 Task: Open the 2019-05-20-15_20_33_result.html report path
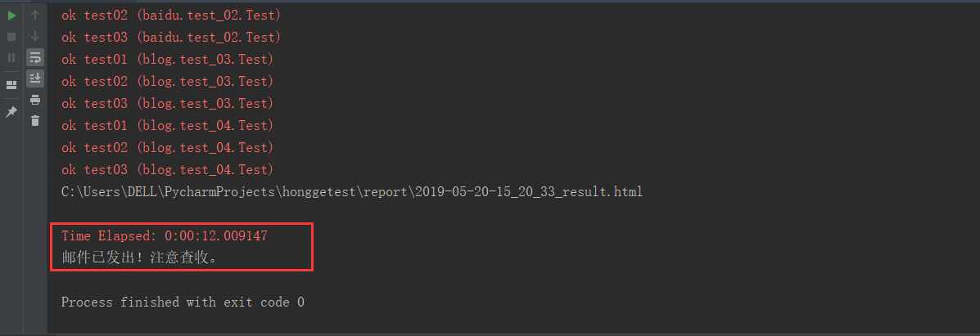351,192
